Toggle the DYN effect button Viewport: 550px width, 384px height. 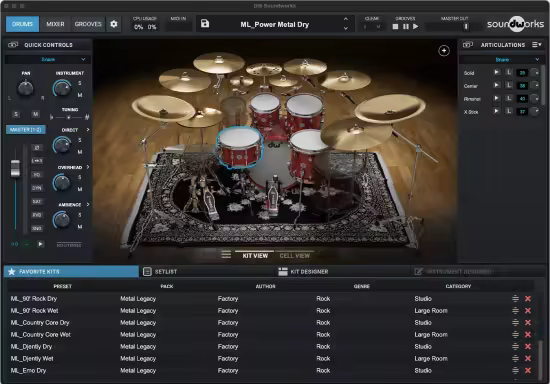coord(37,188)
